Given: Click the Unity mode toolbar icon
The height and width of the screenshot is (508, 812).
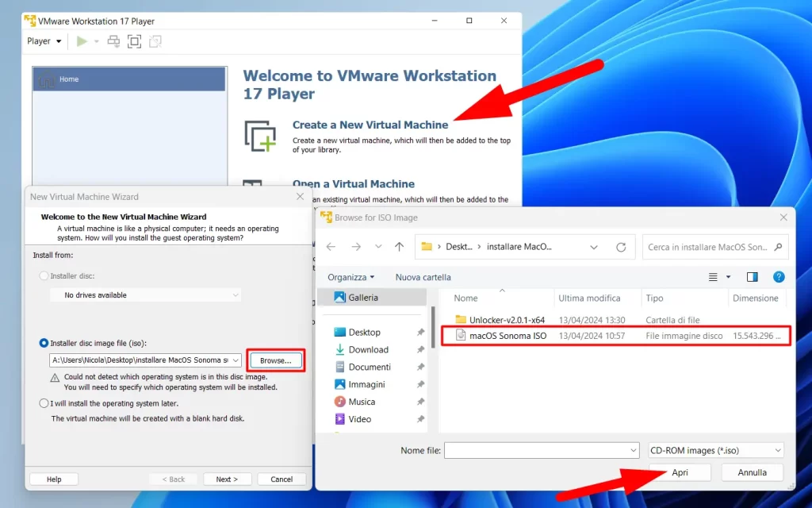Looking at the screenshot, I should click(155, 41).
